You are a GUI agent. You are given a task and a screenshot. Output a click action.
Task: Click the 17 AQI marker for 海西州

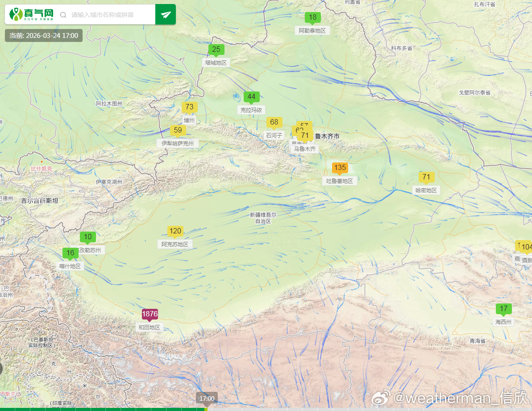(x=503, y=309)
